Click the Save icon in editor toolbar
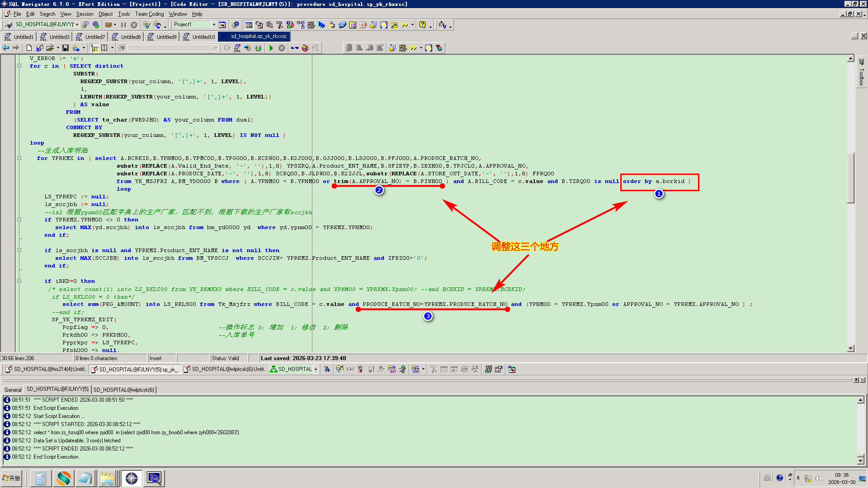The height and width of the screenshot is (488, 868). click(66, 48)
